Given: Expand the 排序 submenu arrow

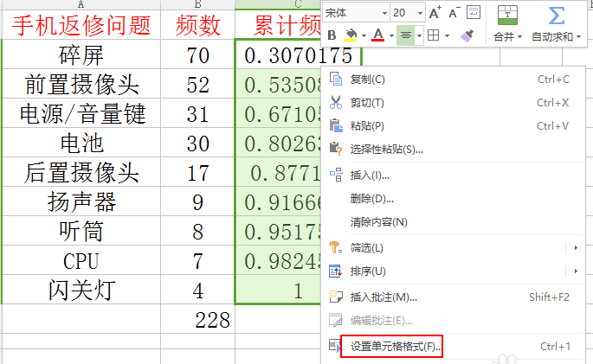Looking at the screenshot, I should coord(576,271).
